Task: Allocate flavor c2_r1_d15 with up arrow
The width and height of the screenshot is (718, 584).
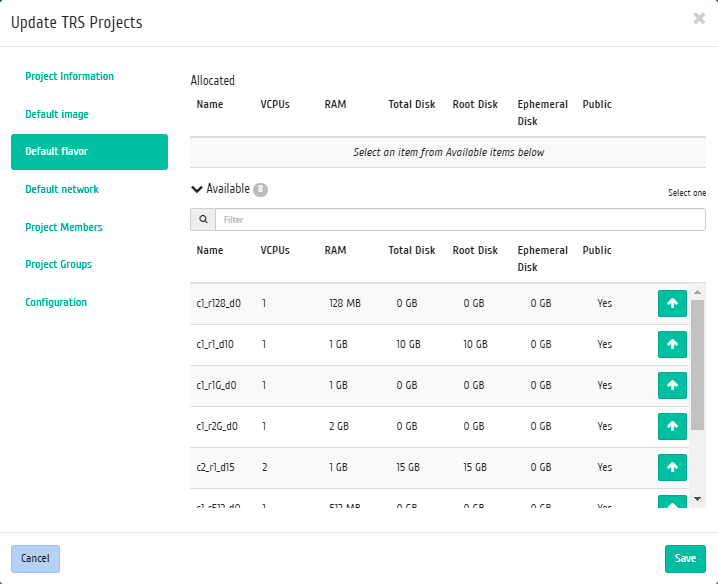Action: (x=672, y=467)
